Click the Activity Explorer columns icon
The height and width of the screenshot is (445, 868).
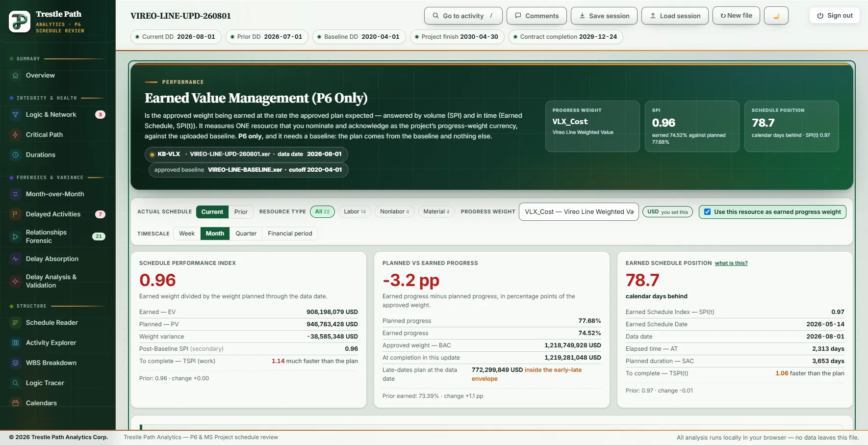point(15,343)
